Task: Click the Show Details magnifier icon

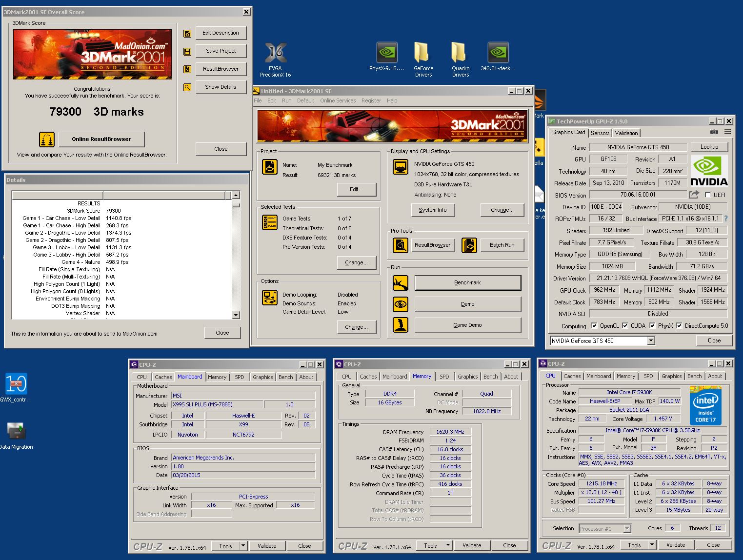Action: pos(187,87)
